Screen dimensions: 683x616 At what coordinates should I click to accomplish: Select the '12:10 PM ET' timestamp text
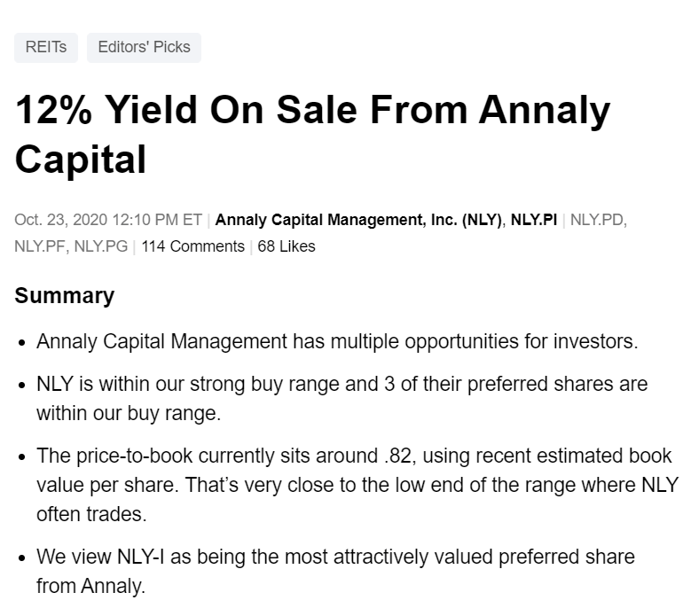point(157,220)
